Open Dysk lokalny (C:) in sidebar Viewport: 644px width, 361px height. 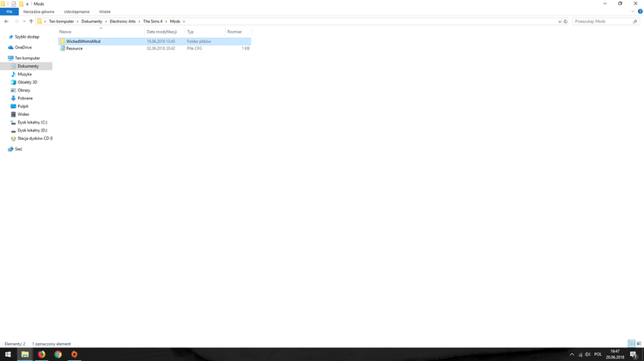32,123
